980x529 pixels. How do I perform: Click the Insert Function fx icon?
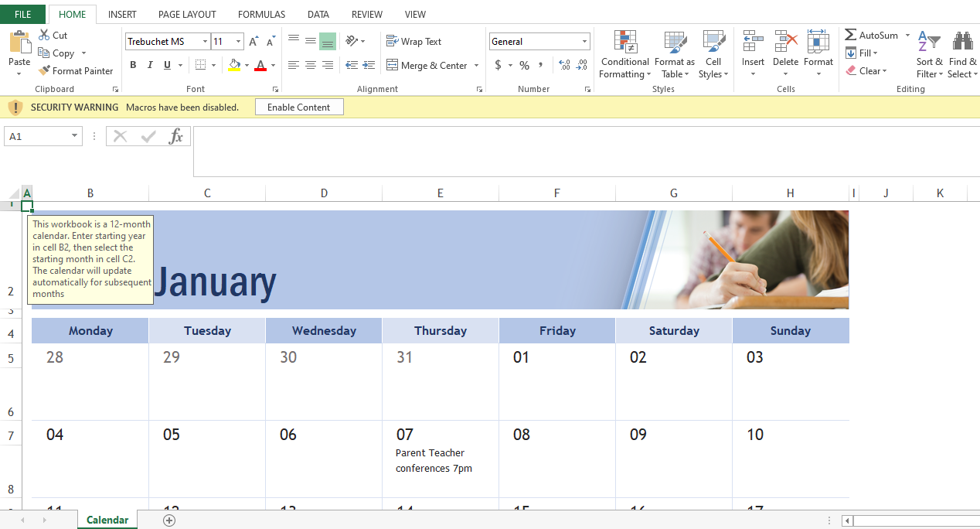(176, 137)
